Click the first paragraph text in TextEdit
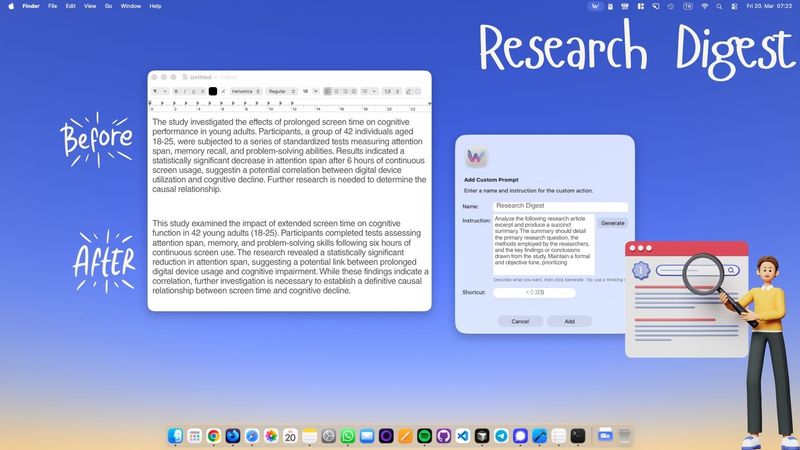 (x=289, y=156)
